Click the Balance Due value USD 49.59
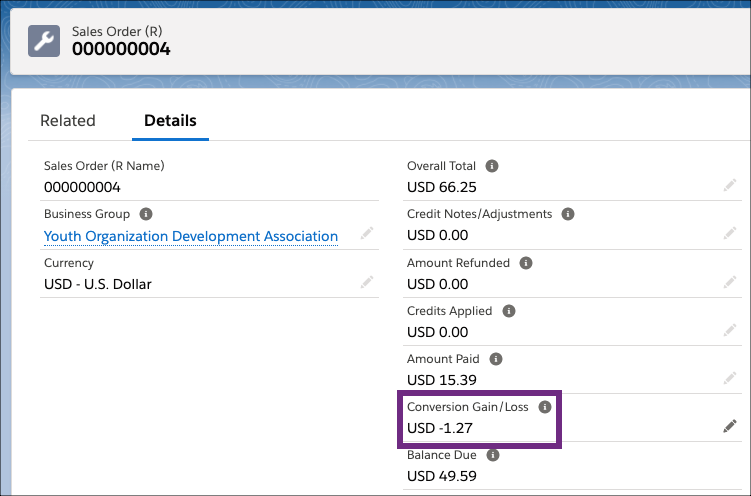The image size is (751, 496). click(442, 476)
